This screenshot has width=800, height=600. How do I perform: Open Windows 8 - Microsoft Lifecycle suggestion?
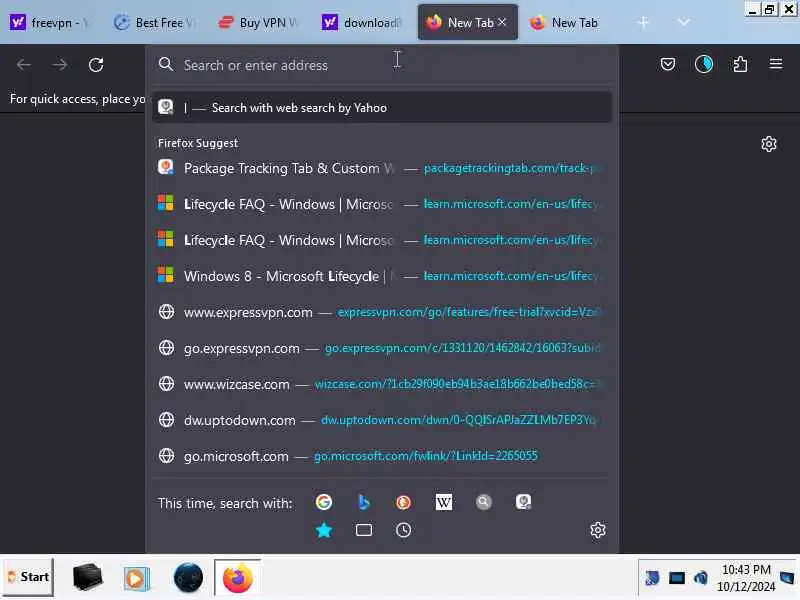point(382,276)
